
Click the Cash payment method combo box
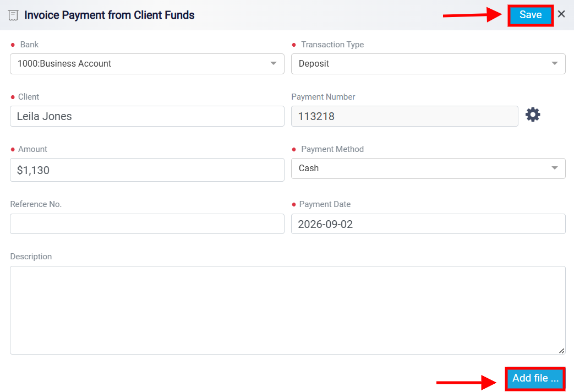428,168
